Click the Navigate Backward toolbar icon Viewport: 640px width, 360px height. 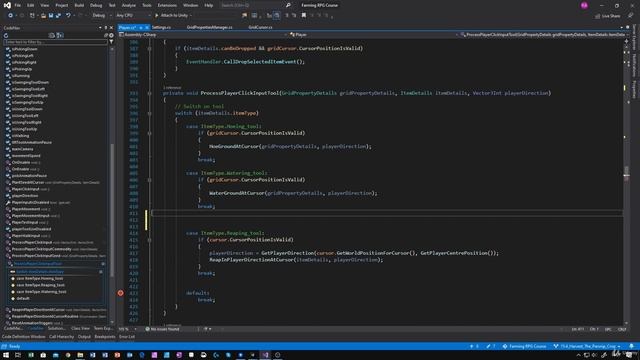coord(10,16)
